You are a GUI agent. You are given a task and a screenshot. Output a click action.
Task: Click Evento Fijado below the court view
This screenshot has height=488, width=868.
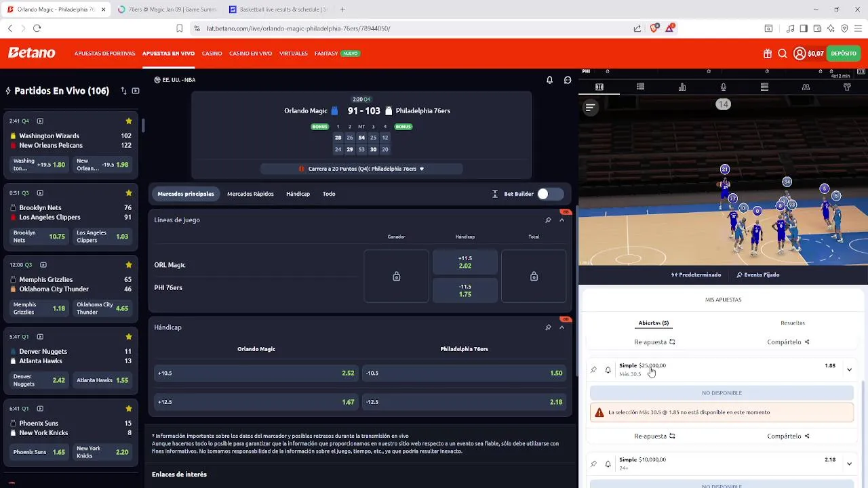(757, 275)
